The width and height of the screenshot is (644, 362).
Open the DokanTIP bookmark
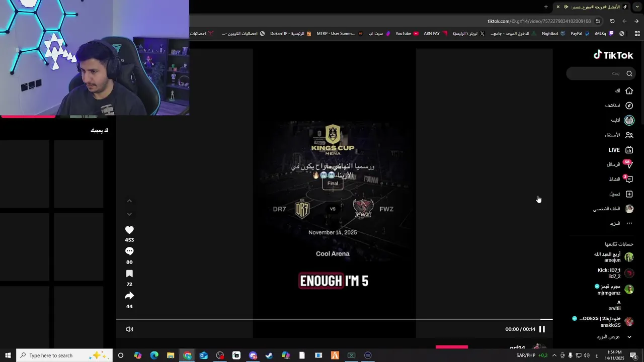(x=291, y=34)
